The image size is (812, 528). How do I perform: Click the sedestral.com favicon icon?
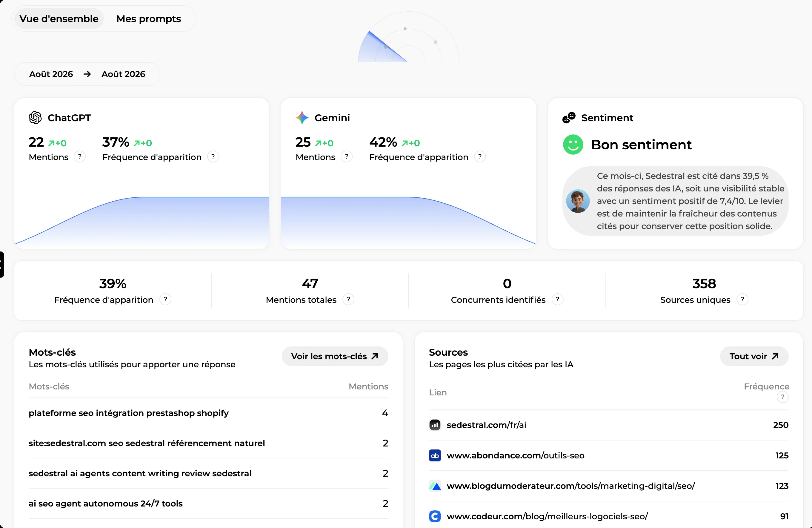[435, 425]
